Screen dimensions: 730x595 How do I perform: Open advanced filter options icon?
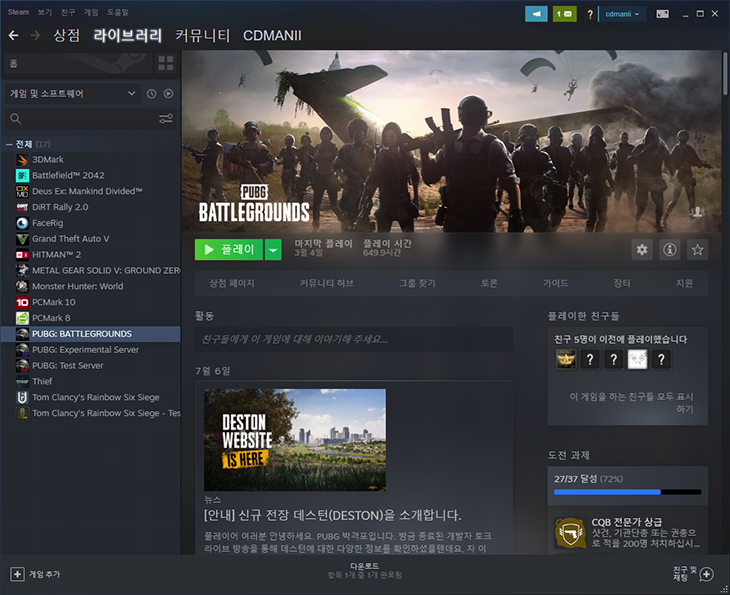(166, 119)
